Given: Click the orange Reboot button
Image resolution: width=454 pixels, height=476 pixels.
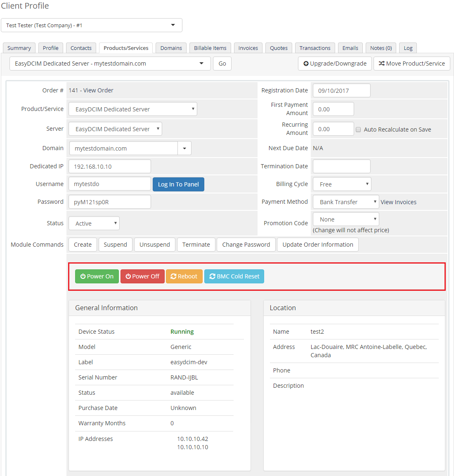Looking at the screenshot, I should pyautogui.click(x=184, y=276).
